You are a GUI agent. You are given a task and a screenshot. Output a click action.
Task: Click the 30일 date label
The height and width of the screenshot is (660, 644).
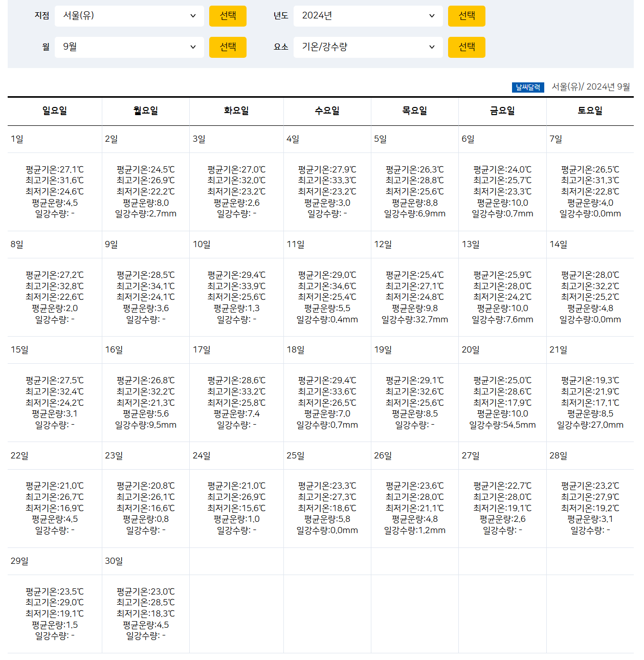pos(114,561)
